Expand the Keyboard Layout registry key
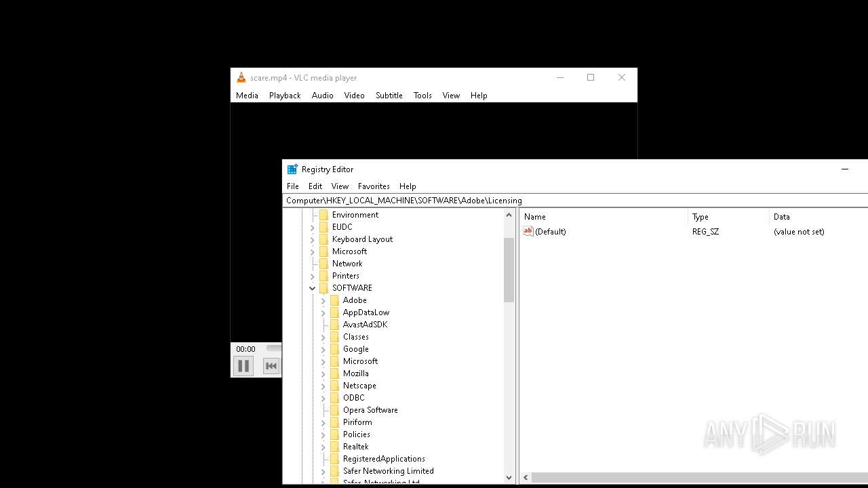Viewport: 868px width, 488px height. [313, 239]
